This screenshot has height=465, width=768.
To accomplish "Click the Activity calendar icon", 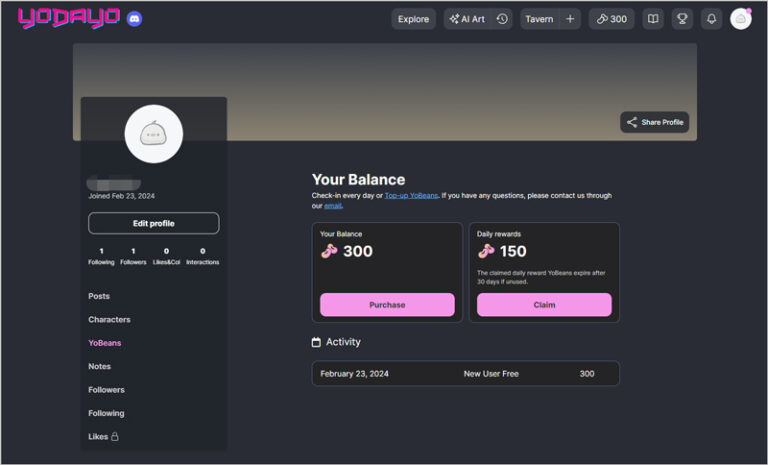I will tap(316, 342).
